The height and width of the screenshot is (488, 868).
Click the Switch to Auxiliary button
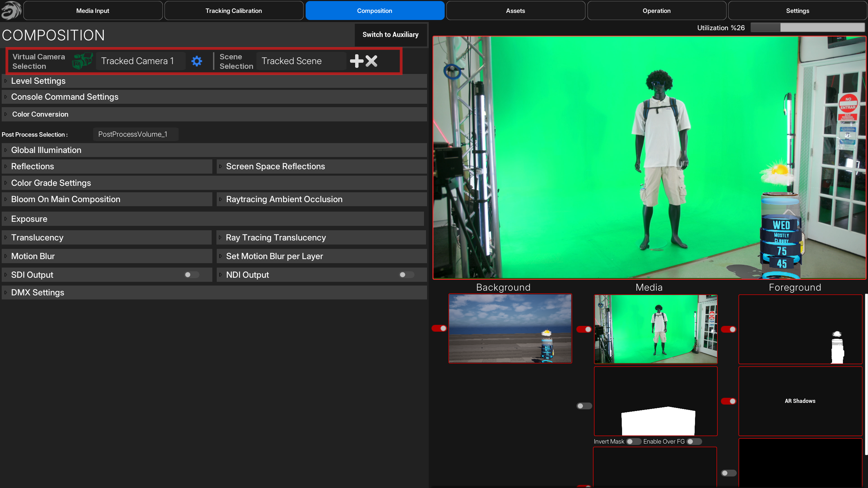point(390,35)
